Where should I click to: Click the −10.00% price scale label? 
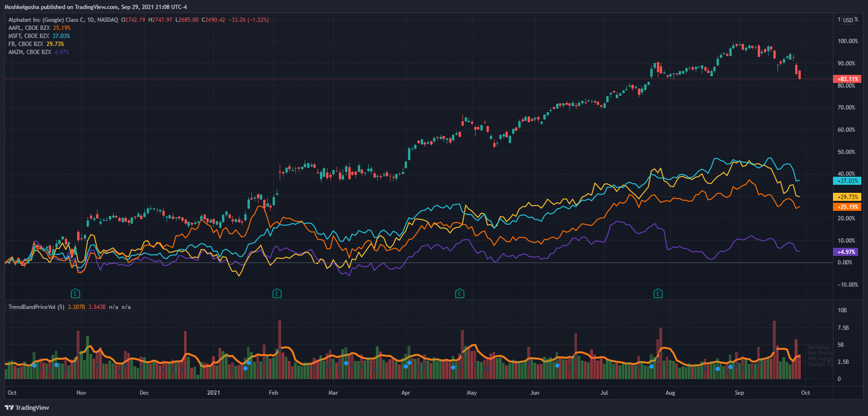[848, 285]
